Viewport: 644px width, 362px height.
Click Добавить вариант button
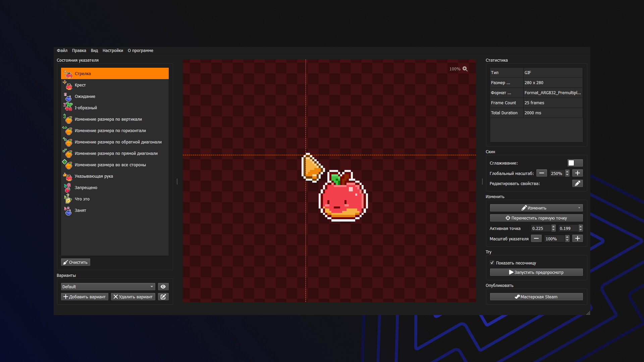click(85, 297)
